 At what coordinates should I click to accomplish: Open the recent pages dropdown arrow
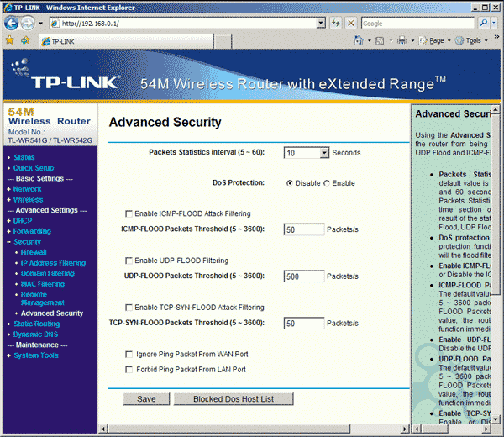click(x=40, y=24)
